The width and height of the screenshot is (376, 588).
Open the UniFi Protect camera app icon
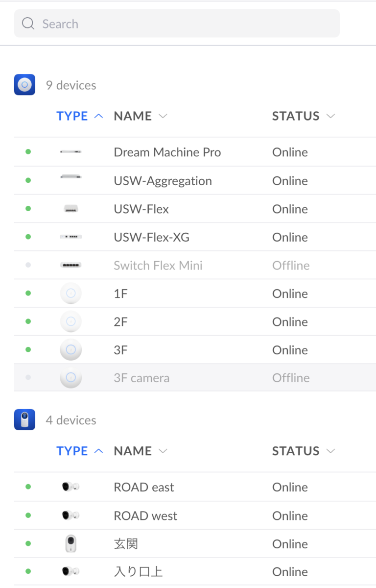tap(24, 420)
